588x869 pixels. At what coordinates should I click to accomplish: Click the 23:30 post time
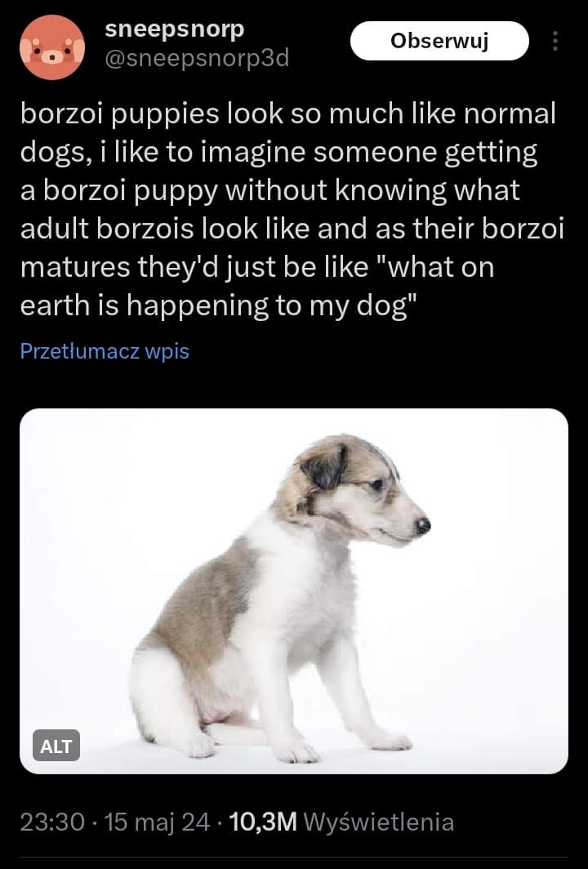[52, 822]
